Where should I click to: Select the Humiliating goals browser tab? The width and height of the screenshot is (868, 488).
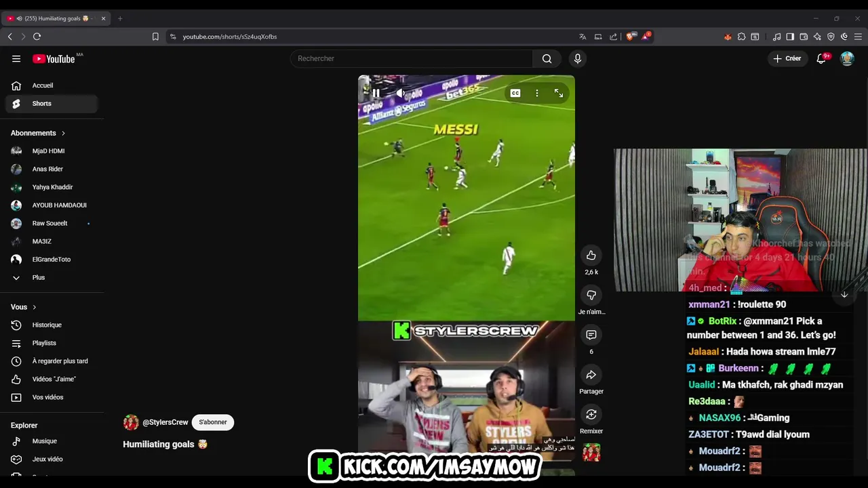56,18
